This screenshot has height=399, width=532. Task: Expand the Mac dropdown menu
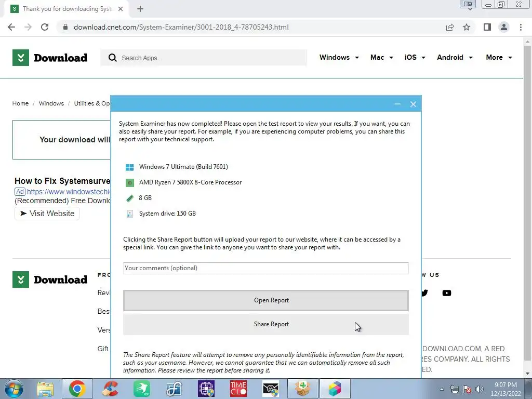(x=382, y=57)
